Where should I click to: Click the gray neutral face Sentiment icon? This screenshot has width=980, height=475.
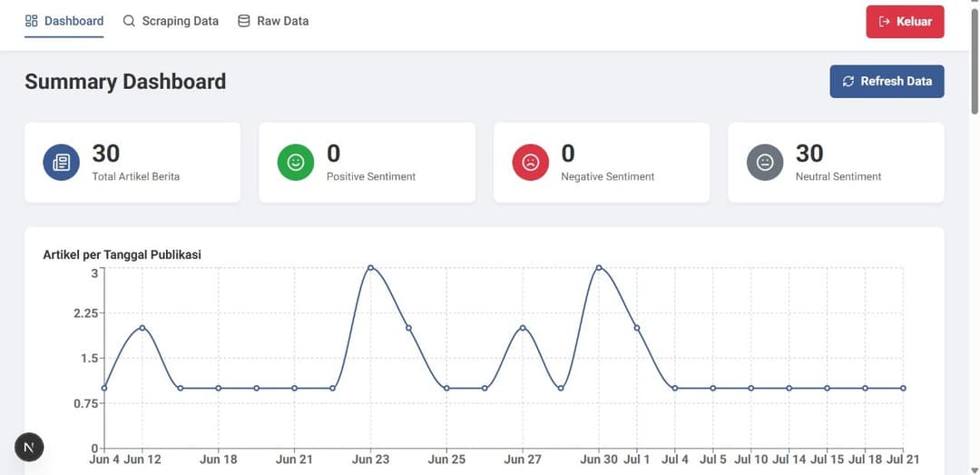click(765, 163)
